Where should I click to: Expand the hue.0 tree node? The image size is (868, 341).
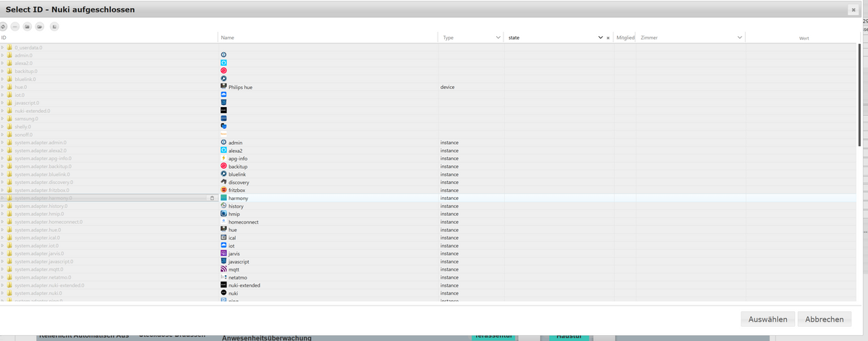click(3, 87)
